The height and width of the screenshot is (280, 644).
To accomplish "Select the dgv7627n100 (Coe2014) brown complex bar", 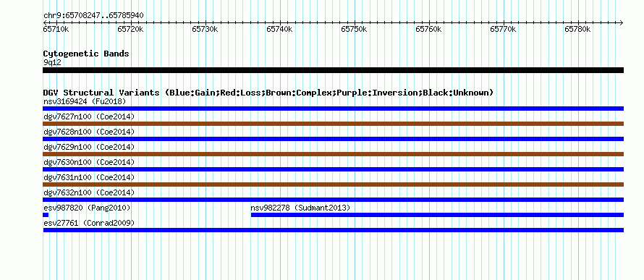I will click(333, 124).
